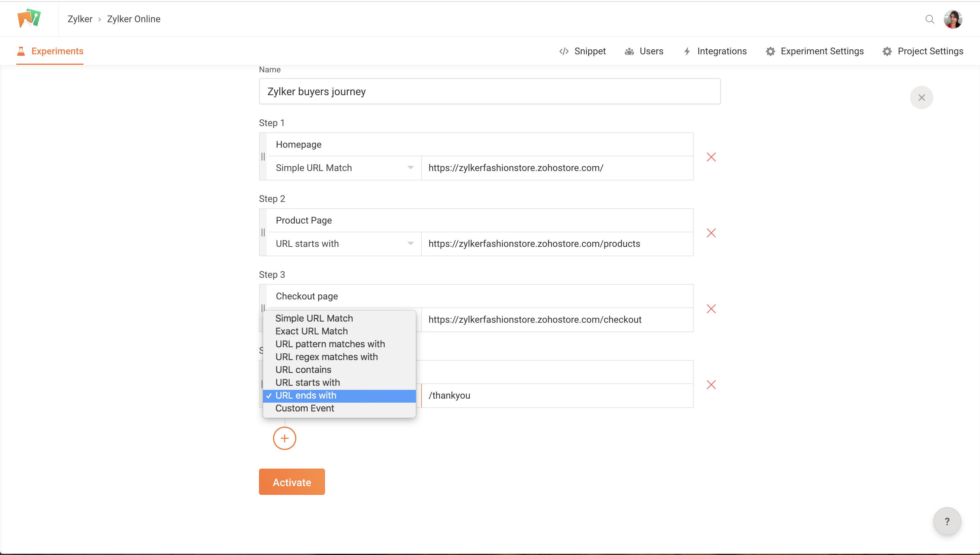Remove Step 2 Product Page step

point(711,233)
